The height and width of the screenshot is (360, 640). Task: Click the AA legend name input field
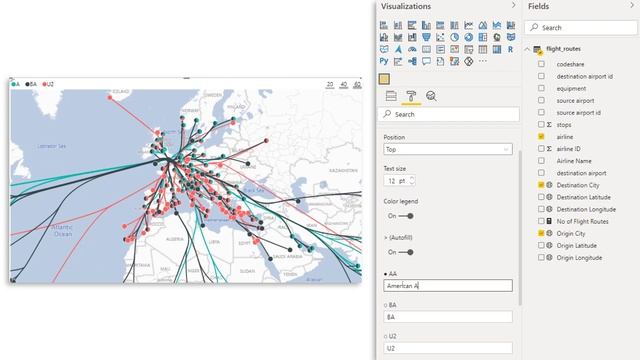(448, 285)
